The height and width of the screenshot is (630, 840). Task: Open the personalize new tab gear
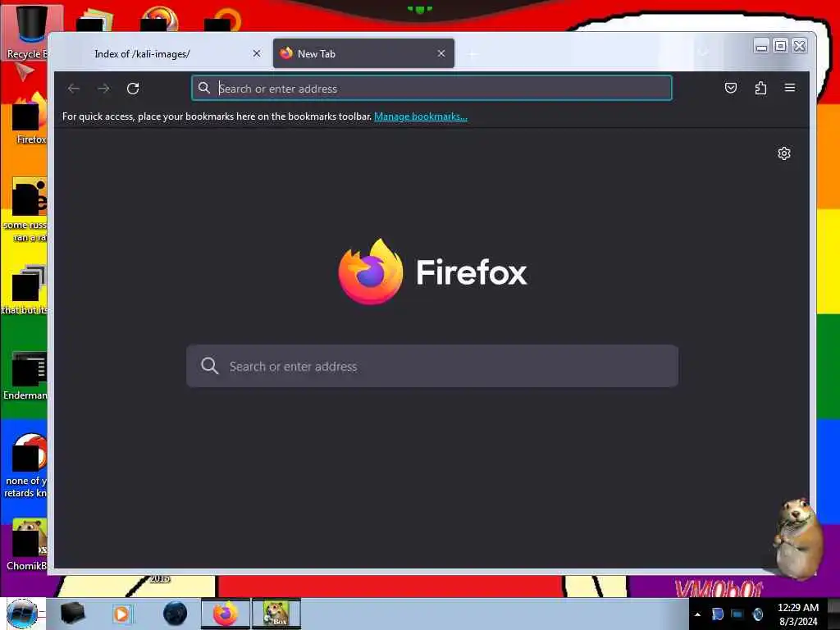783,153
